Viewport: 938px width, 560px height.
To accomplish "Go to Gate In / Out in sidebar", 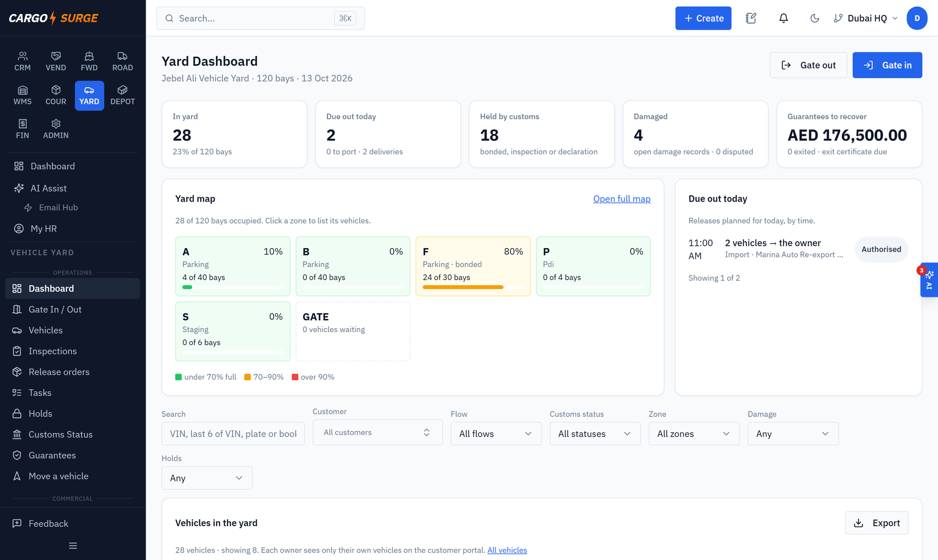I will (x=72, y=310).
